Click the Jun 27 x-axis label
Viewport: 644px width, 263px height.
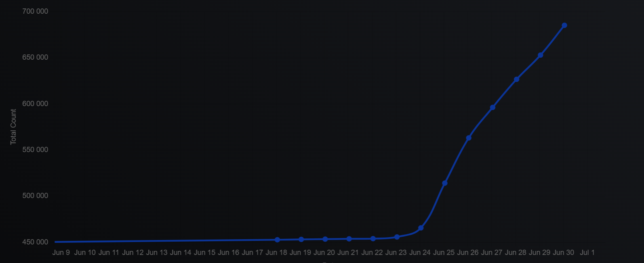pos(492,253)
